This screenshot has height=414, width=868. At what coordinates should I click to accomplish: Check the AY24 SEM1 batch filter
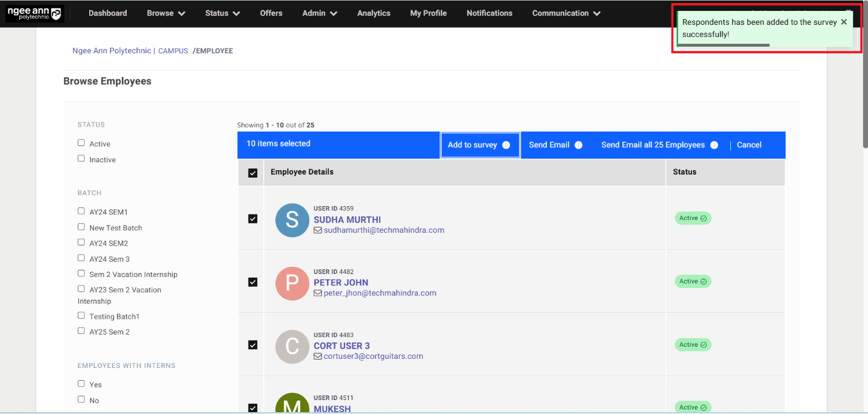pyautogui.click(x=81, y=210)
